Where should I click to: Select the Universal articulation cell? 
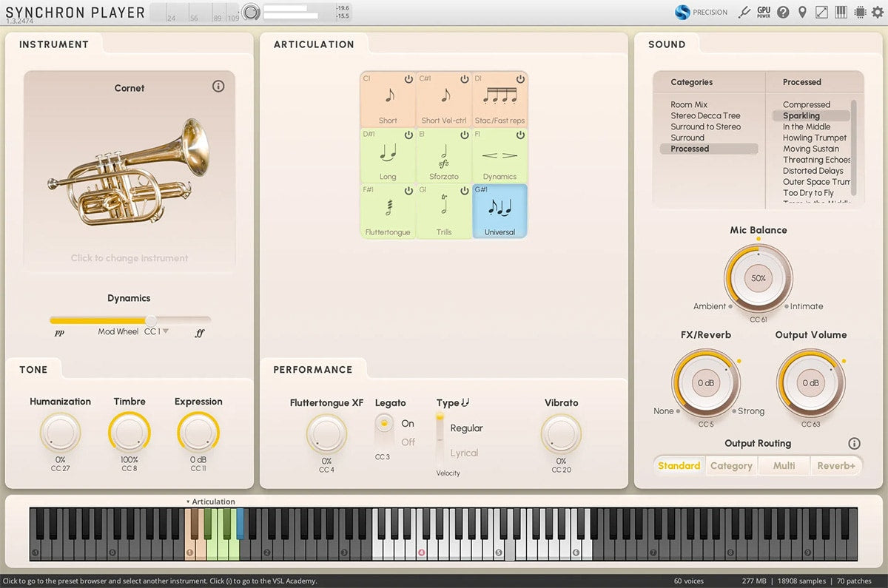pos(500,212)
